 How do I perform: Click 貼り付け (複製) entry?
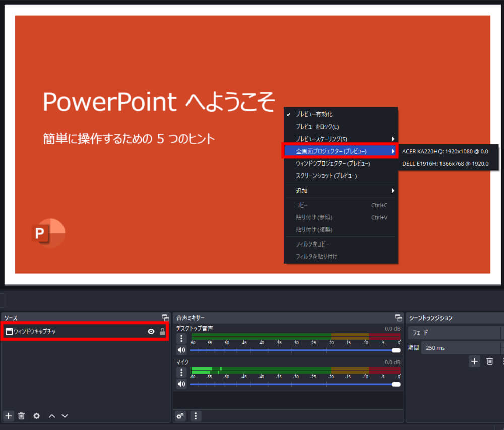341,229
